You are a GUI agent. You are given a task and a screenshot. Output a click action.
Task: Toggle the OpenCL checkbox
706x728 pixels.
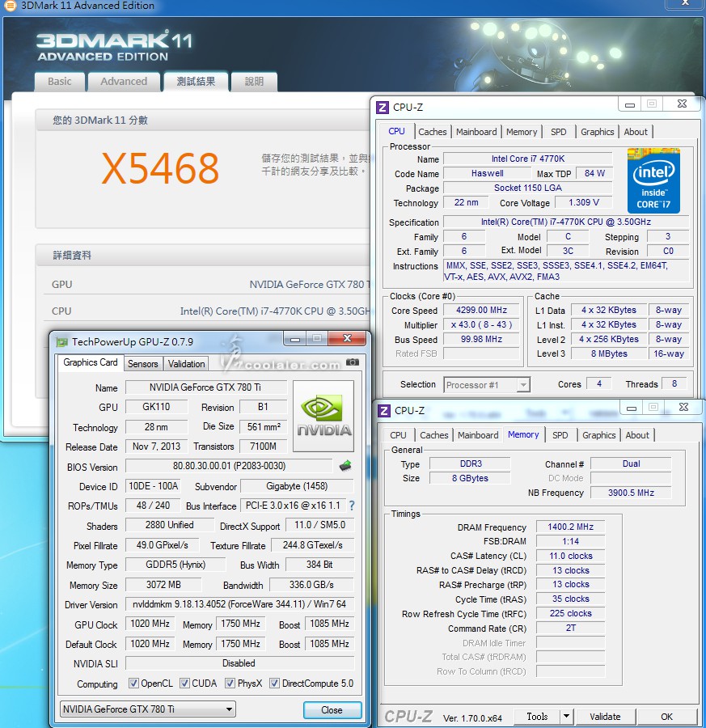coord(133,684)
